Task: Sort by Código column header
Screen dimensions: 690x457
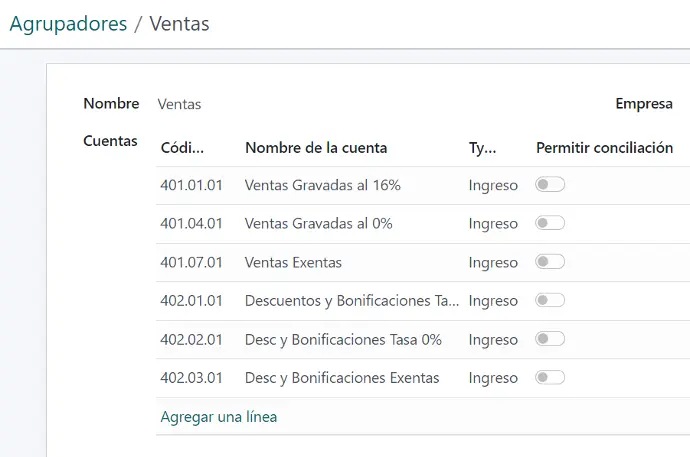Action: (x=182, y=148)
